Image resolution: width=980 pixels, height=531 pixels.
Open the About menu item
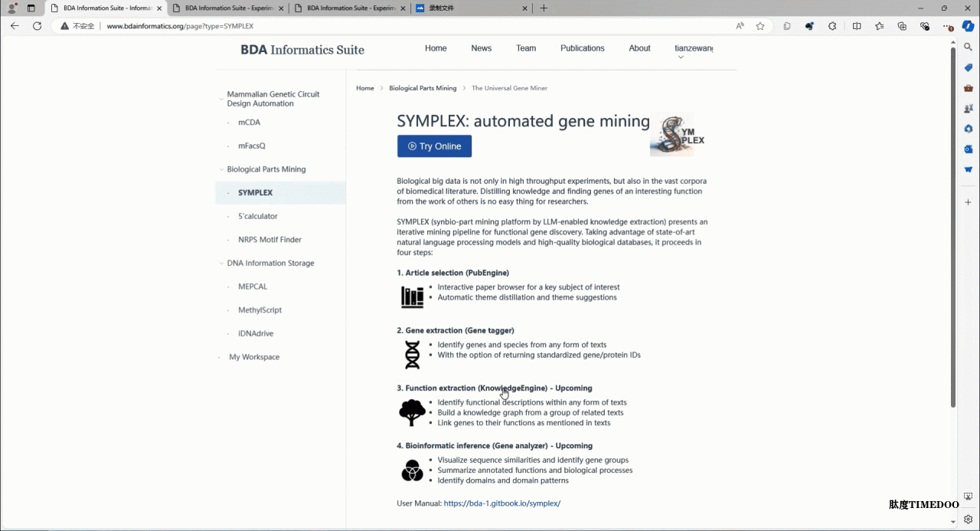pyautogui.click(x=639, y=48)
